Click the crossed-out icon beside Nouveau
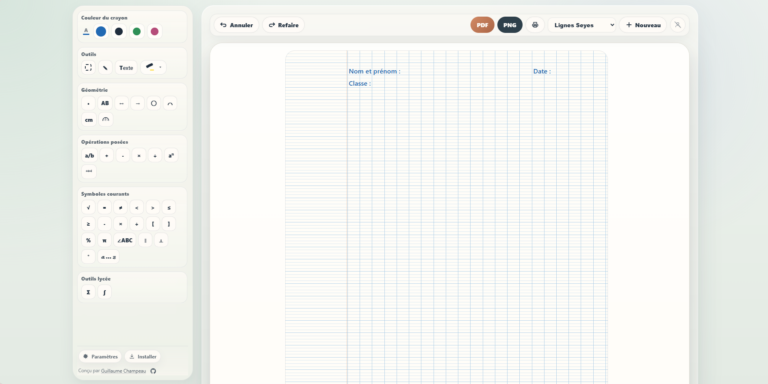Screen dimensions: 768x384 678,25
